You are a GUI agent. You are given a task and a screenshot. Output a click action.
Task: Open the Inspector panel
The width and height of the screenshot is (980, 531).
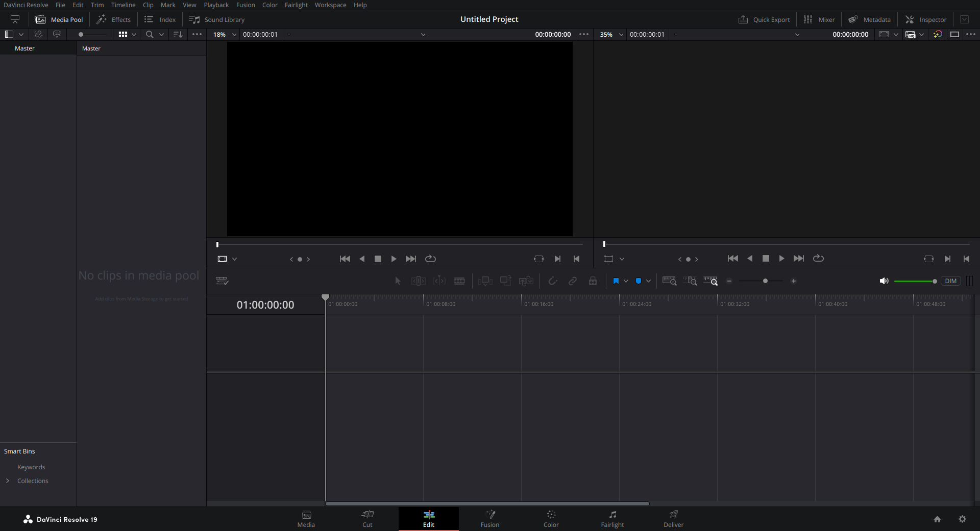(x=926, y=19)
